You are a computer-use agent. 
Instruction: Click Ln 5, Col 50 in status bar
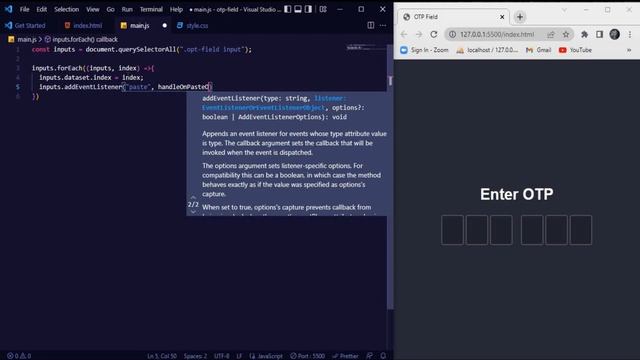162,356
